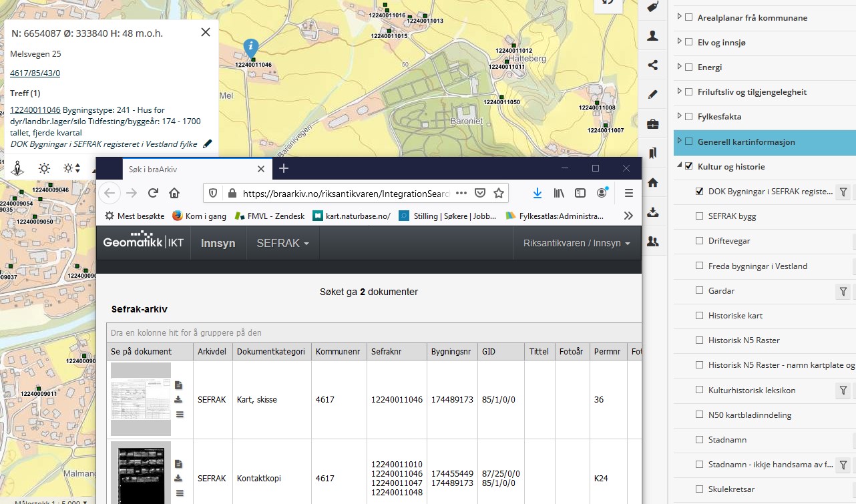Expand the Energi layer group
Screen dimensions: 856x504
click(680, 67)
